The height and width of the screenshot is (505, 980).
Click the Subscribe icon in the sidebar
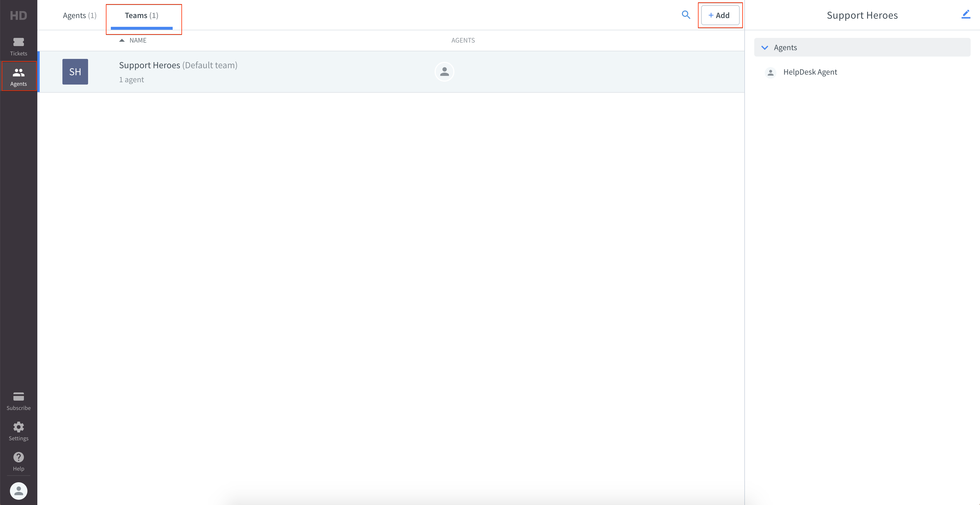point(18,400)
